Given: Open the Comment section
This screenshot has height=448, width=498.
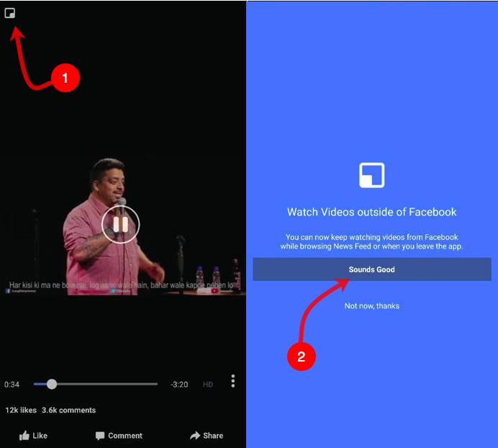Looking at the screenshot, I should [119, 436].
